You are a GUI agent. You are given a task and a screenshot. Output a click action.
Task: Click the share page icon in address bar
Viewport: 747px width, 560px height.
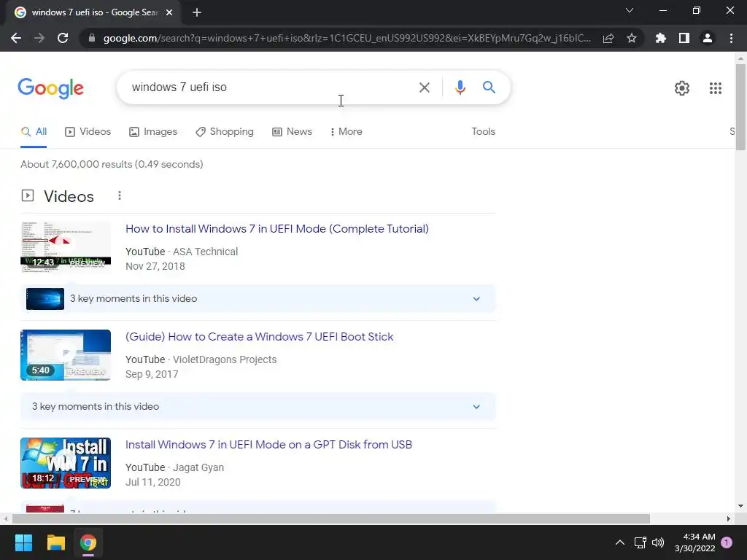point(608,38)
